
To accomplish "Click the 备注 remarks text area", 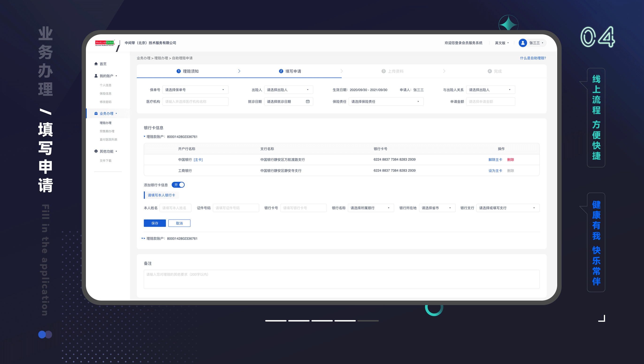I will pyautogui.click(x=341, y=279).
